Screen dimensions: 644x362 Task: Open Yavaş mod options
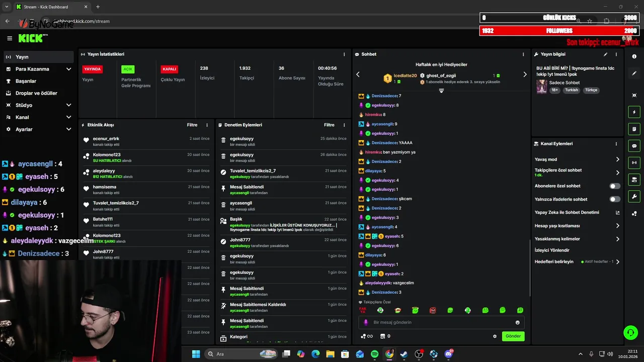tap(577, 159)
